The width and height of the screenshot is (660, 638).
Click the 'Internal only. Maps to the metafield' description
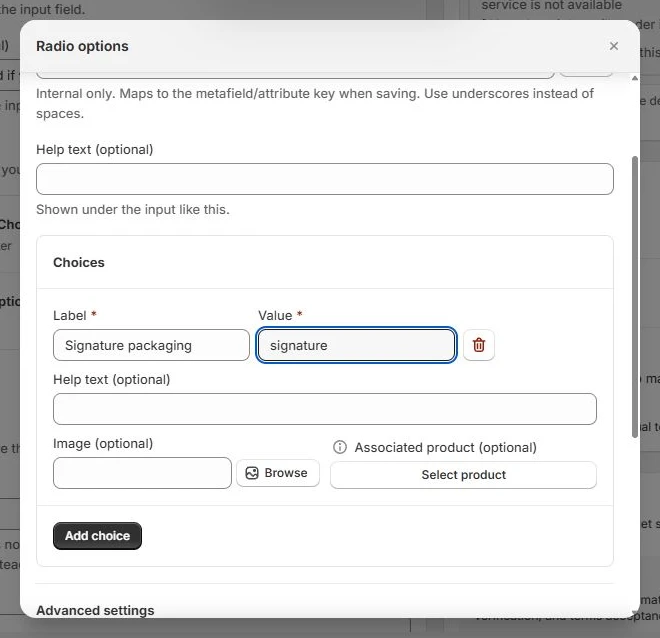315,104
